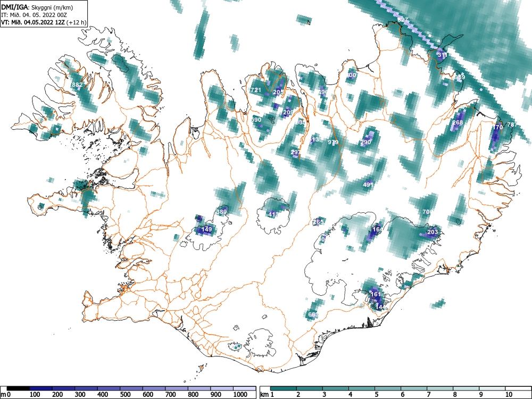Click the 'IT: Mið. 04. 05. 2022 00Z' line
The height and width of the screenshot is (399, 532).
34,15
